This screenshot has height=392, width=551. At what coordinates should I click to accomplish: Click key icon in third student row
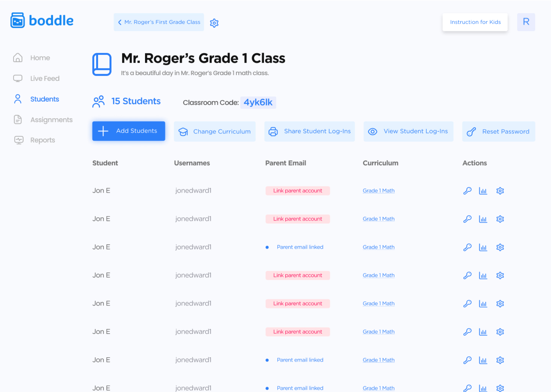point(467,247)
